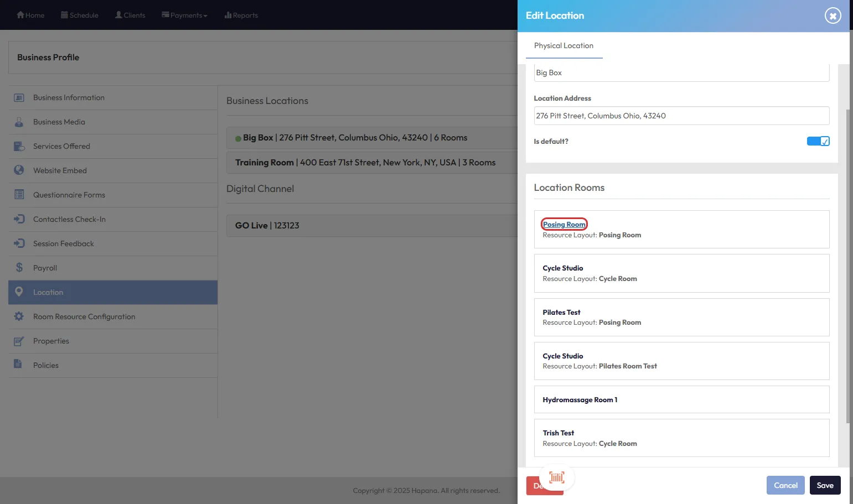This screenshot has width=853, height=504.
Task: Click the Website Embed globe icon
Action: tap(19, 170)
